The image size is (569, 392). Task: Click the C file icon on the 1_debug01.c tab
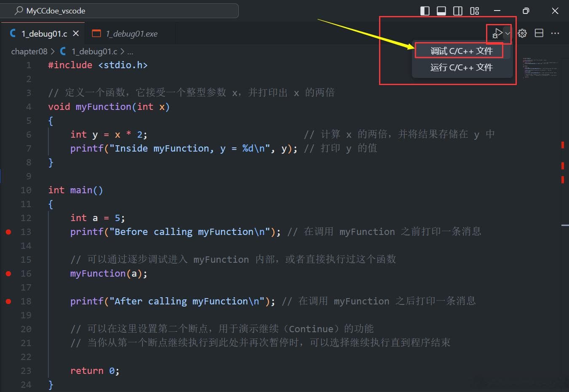13,33
